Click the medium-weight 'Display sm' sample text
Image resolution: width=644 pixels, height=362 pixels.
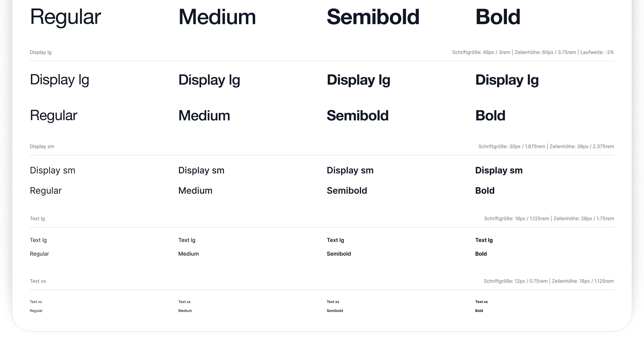pos(201,170)
